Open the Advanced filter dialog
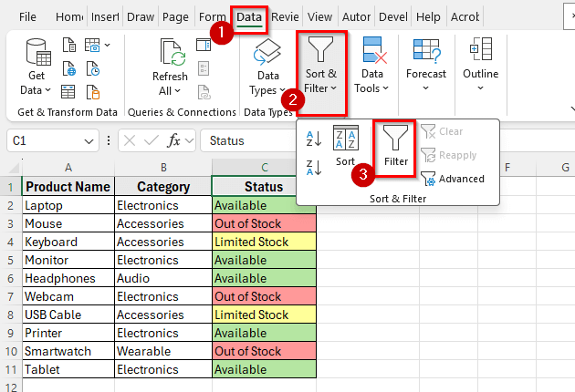 pyautogui.click(x=453, y=179)
